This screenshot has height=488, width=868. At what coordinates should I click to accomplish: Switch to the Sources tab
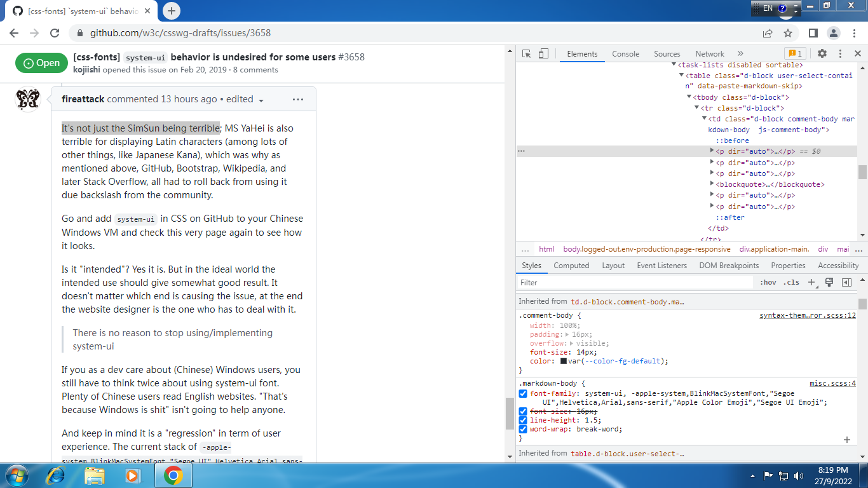tap(667, 54)
